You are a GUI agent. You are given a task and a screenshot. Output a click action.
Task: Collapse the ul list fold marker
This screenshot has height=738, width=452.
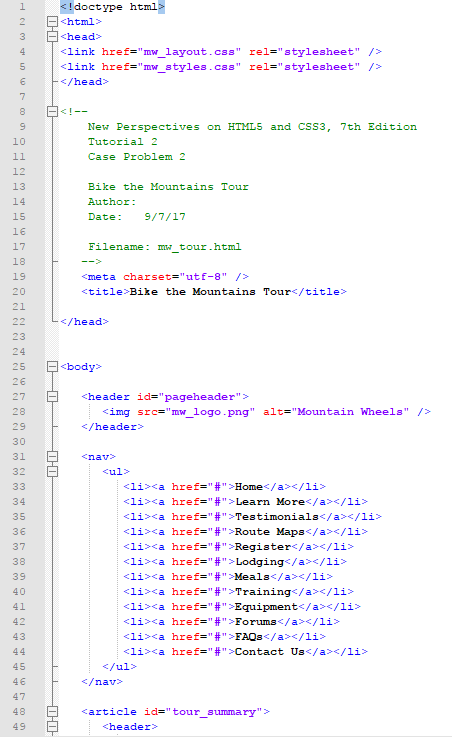pos(52,472)
